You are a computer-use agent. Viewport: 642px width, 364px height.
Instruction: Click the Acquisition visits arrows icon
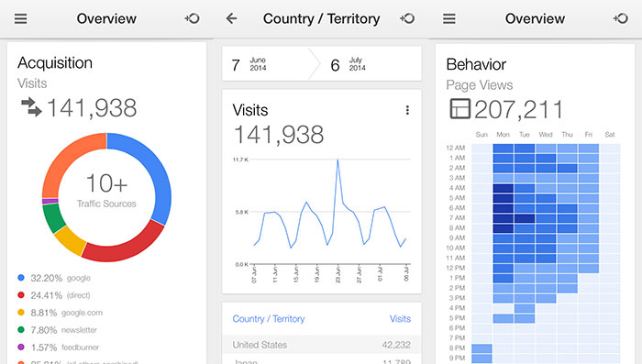(x=31, y=107)
